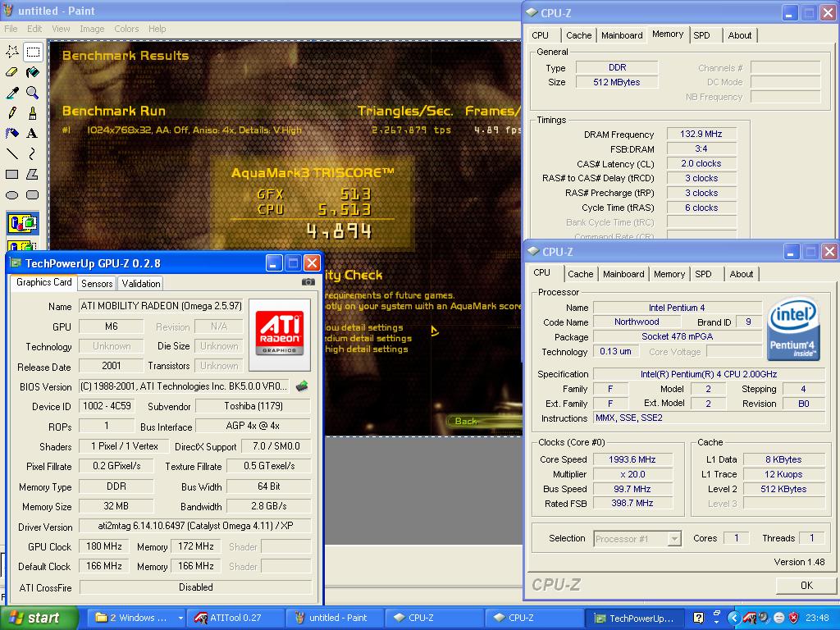Open the Image menu in Paint

(92, 29)
